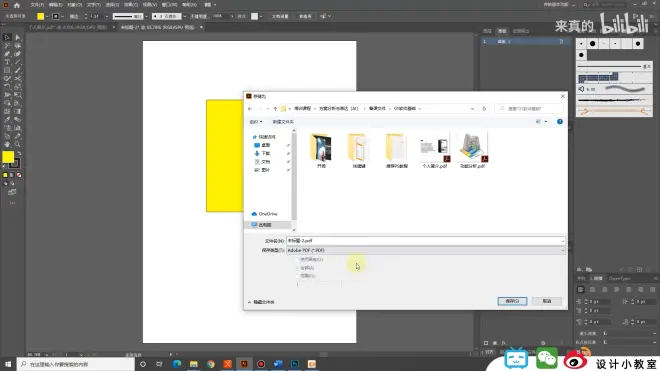This screenshot has width=660, height=371.
Task: Select the Paintbrush tool
Action: pyautogui.click(x=18, y=70)
